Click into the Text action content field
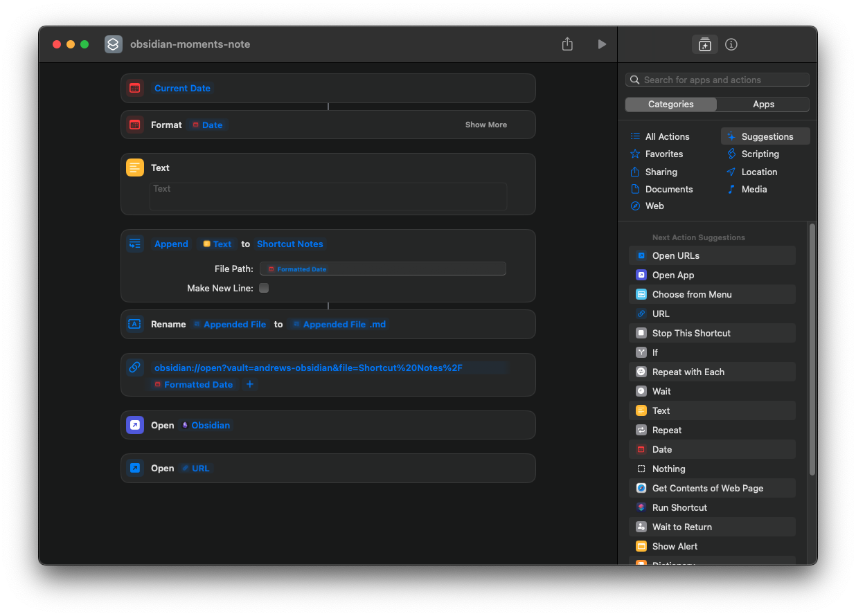Image resolution: width=856 pixels, height=616 pixels. (x=328, y=196)
